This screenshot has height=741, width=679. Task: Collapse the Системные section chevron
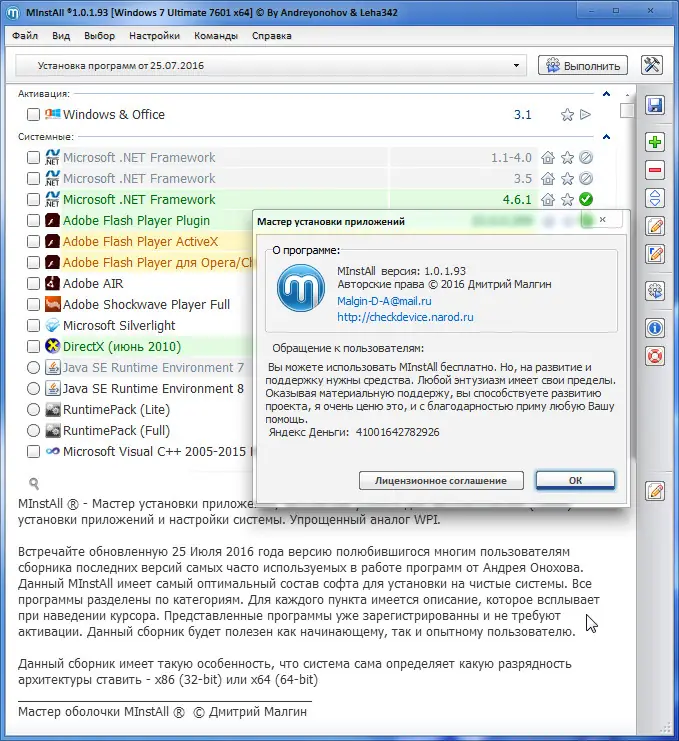pos(606,137)
